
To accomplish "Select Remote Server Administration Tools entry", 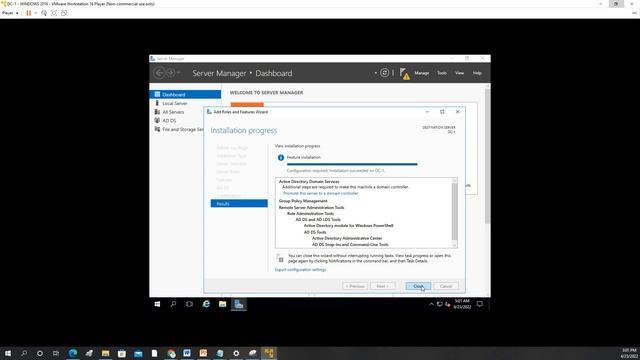I will (311, 207).
